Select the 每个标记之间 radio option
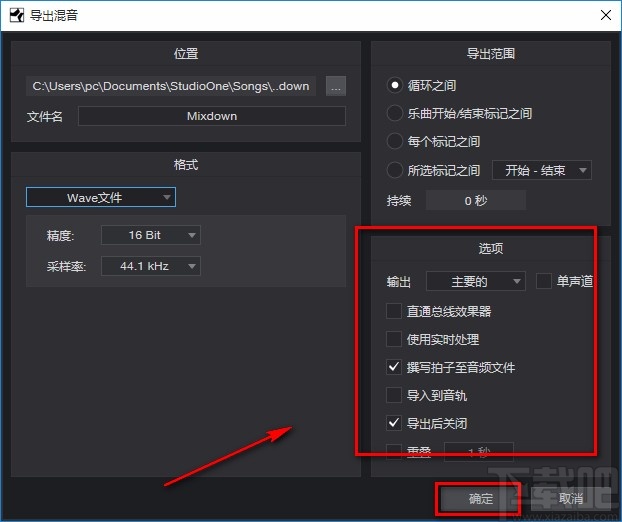The height and width of the screenshot is (522, 622). (x=395, y=141)
